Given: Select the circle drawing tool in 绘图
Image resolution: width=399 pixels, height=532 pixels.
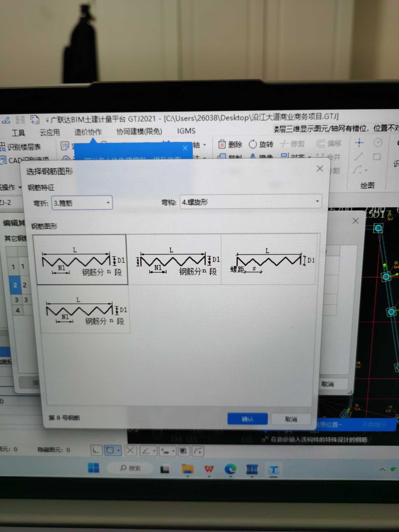Looking at the screenshot, I should (378, 143).
